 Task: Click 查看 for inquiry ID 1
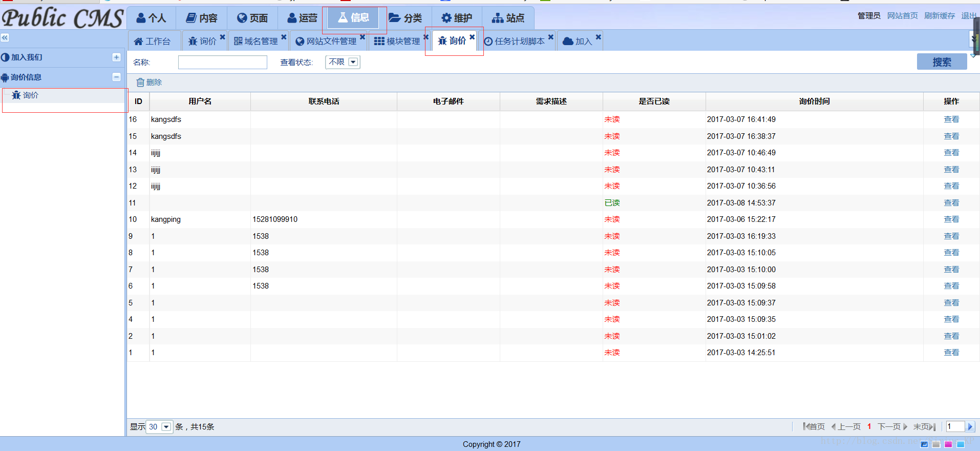951,353
